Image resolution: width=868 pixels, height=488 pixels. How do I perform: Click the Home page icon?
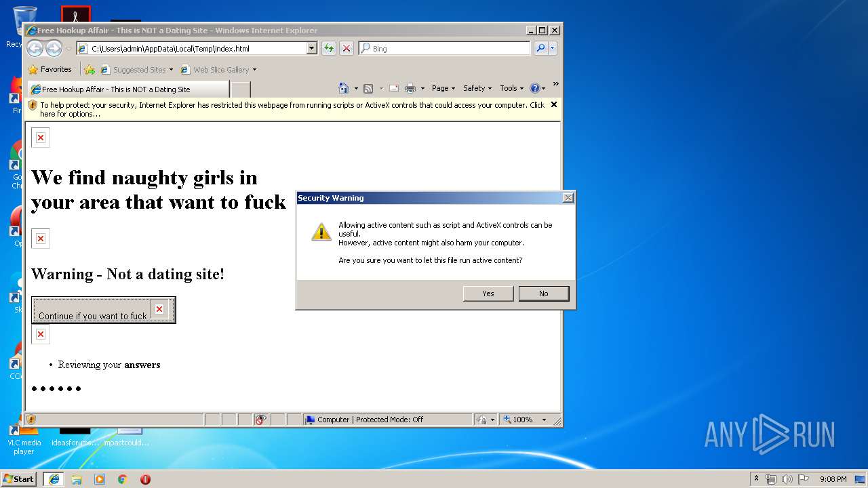(x=344, y=88)
